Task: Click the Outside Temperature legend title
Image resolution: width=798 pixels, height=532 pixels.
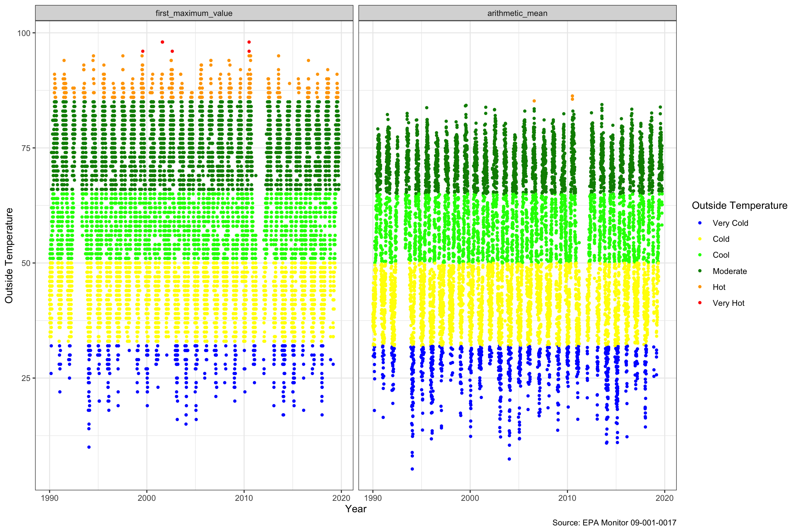Action: pyautogui.click(x=739, y=205)
